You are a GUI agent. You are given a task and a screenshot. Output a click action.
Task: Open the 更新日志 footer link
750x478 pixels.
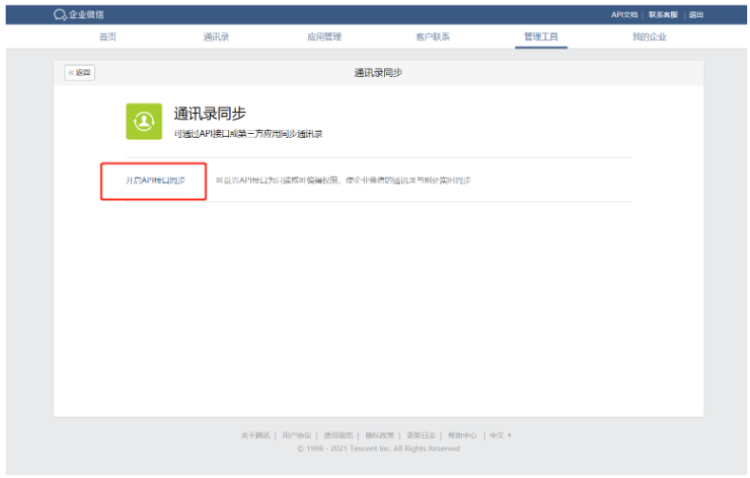coord(421,435)
